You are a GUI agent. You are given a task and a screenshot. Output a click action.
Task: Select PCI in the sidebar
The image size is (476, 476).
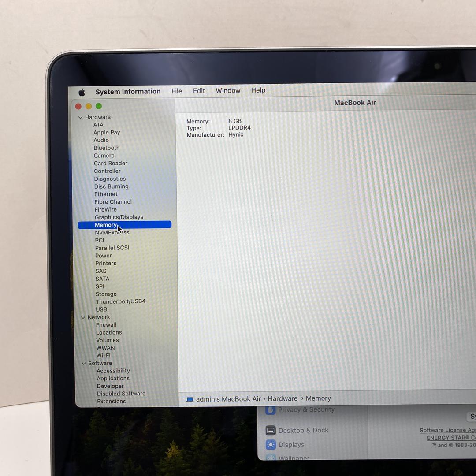(x=99, y=241)
